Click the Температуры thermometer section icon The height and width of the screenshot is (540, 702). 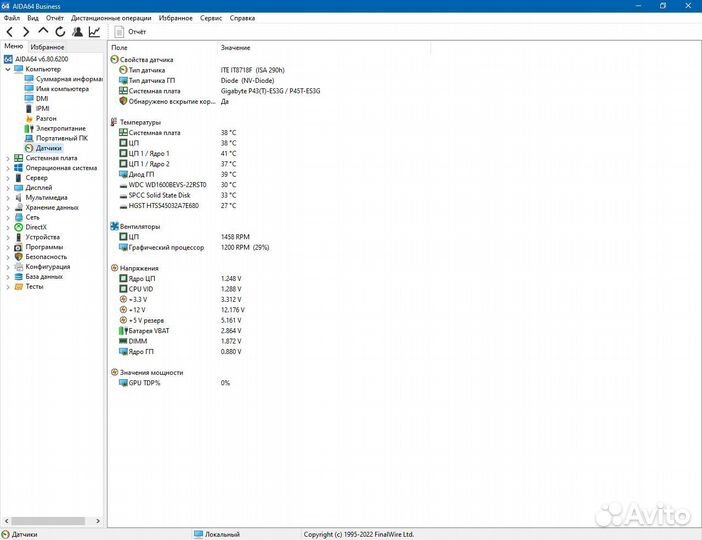[114, 122]
